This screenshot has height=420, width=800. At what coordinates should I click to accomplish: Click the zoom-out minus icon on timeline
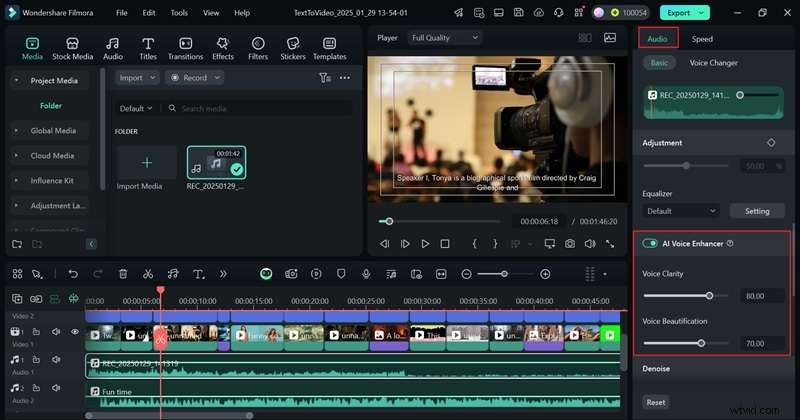[466, 274]
